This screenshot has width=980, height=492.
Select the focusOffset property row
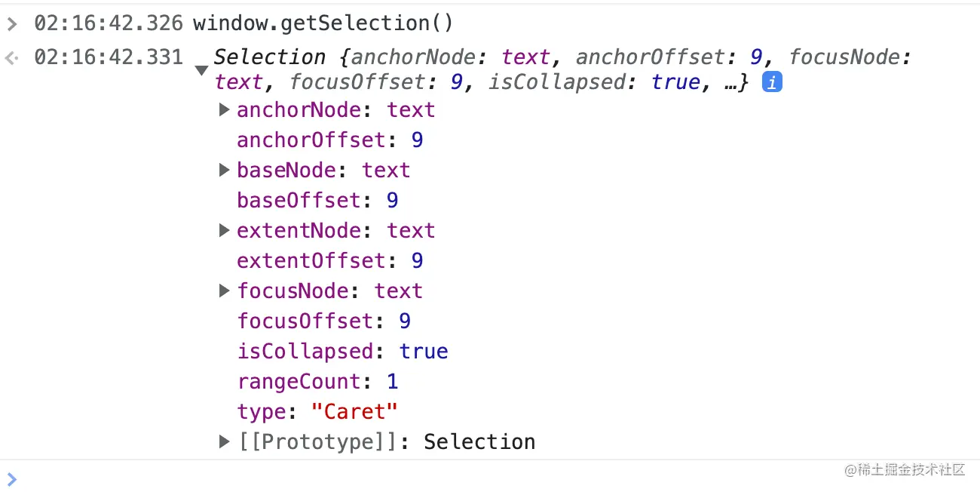tap(324, 321)
